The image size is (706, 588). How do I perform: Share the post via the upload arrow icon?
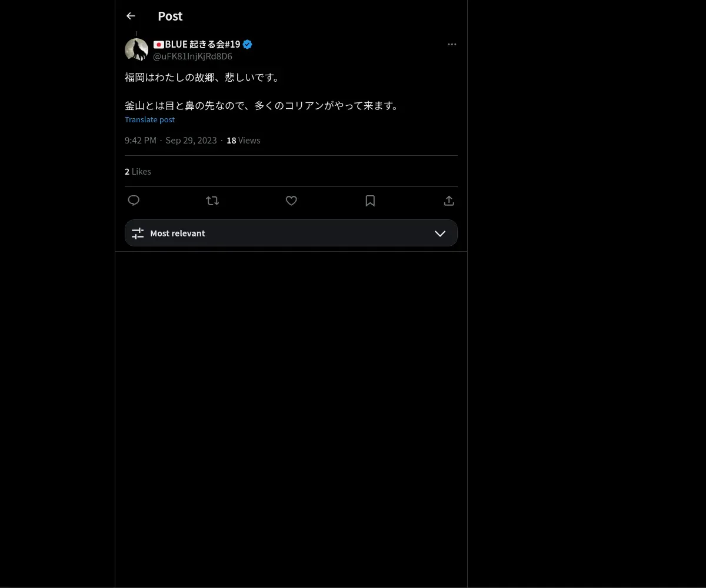(449, 201)
